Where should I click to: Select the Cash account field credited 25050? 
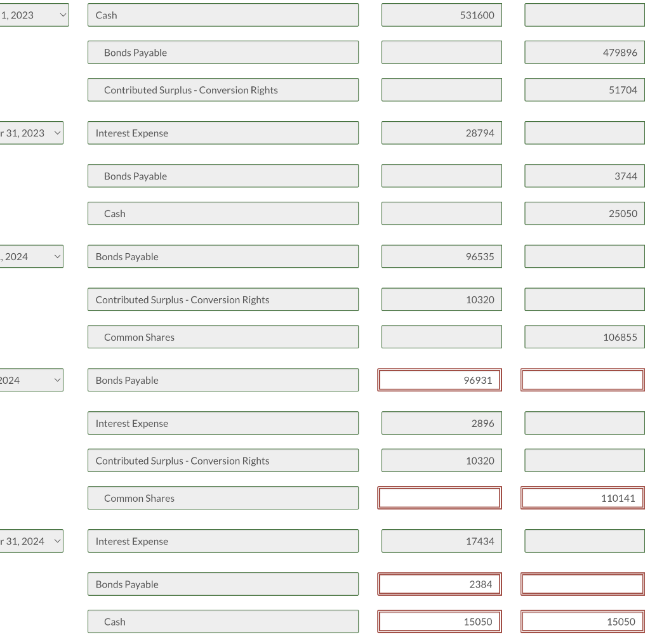pos(223,213)
